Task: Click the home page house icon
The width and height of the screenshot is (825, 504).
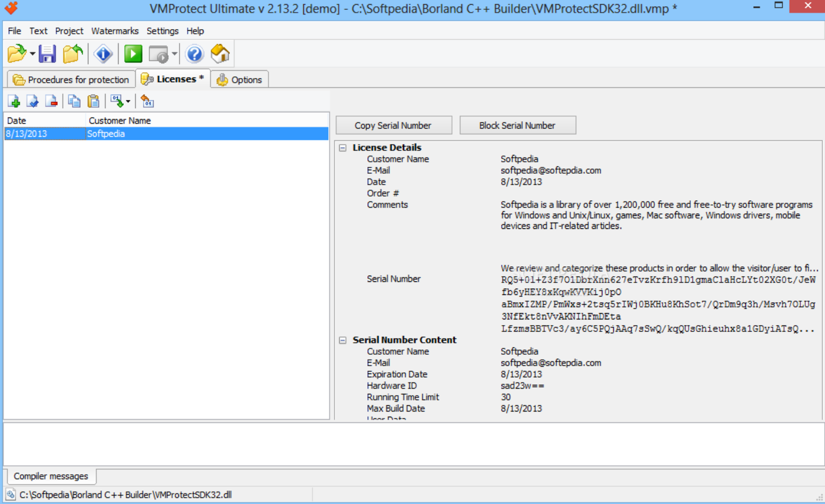Action: [x=220, y=54]
